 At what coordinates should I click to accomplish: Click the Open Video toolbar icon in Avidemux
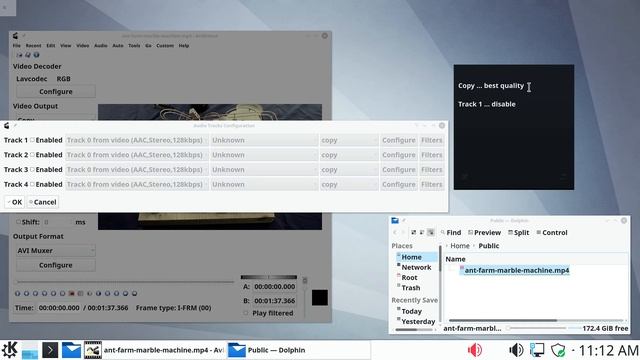tap(19, 55)
